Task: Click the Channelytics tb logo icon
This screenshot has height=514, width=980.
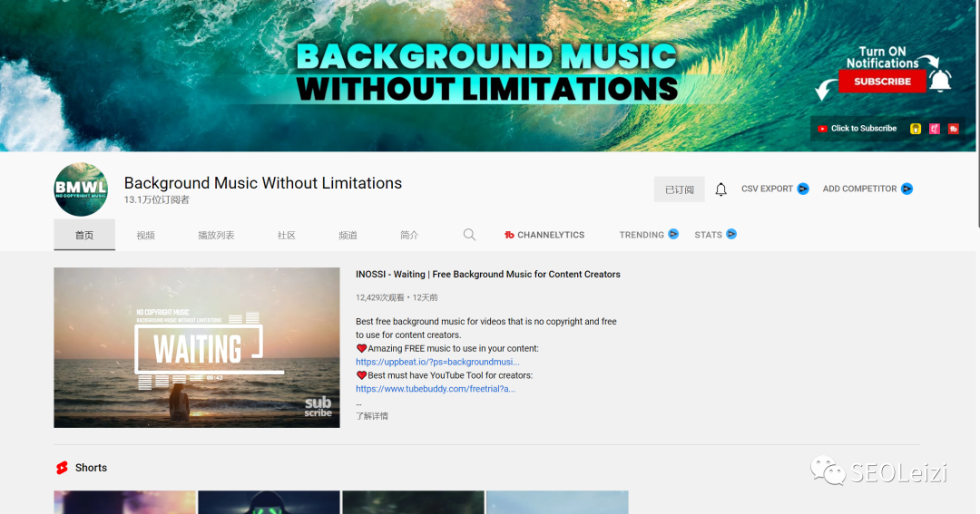Action: (x=509, y=235)
